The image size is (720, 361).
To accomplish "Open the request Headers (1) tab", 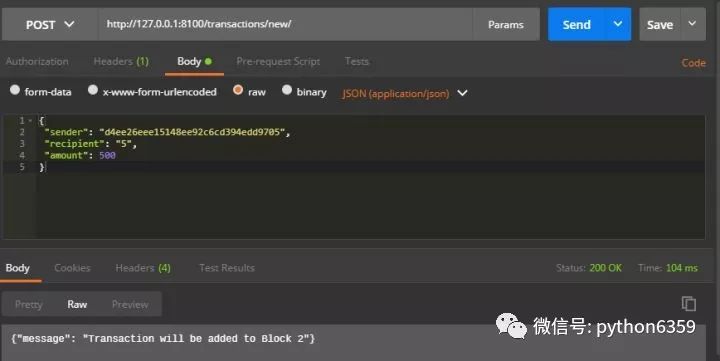I will 121,62.
